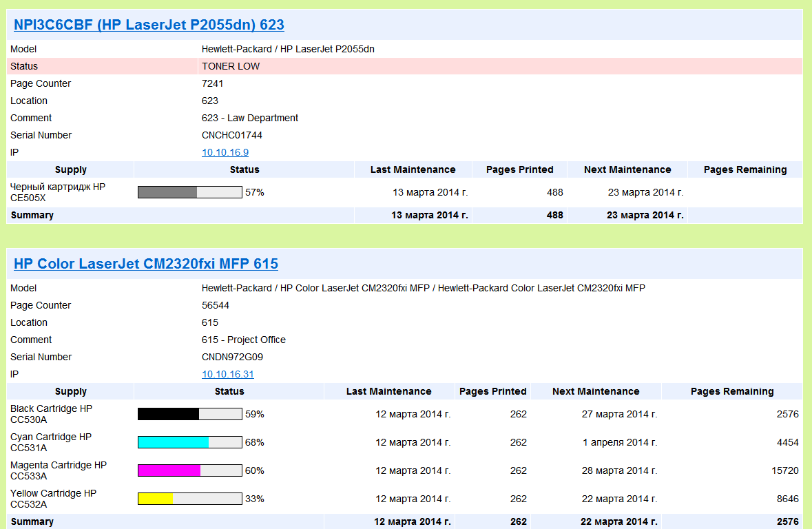Open the NPI3C6CBF HP LaserJet P2055dn 623 link
Image resolution: width=812 pixels, height=529 pixels.
pos(149,25)
